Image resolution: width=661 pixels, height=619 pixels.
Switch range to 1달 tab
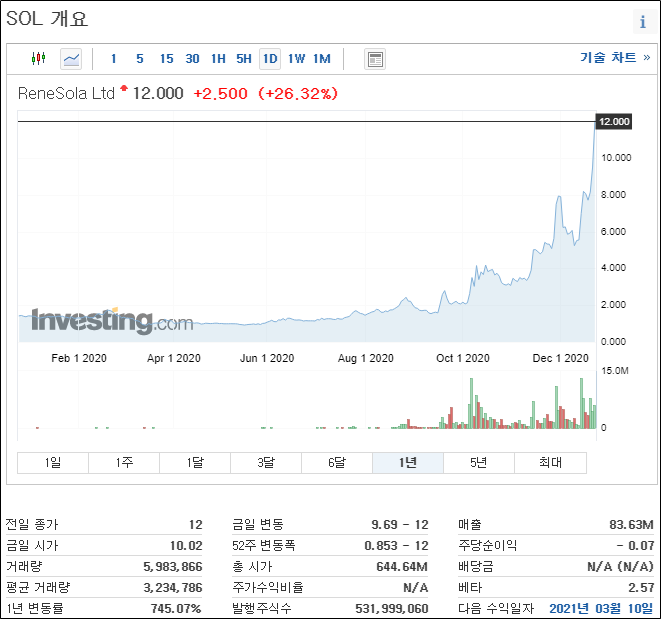195,463
